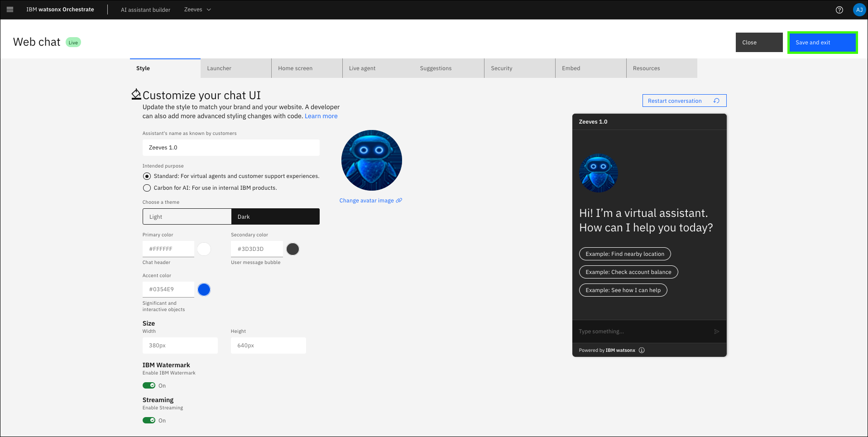
Task: Select Carbon for AI radio option
Action: pyautogui.click(x=147, y=188)
